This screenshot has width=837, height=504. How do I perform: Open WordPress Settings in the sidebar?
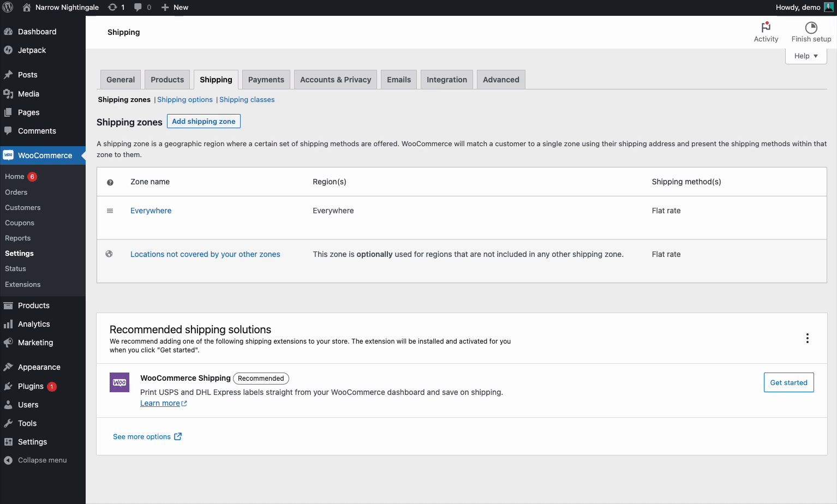point(43,442)
